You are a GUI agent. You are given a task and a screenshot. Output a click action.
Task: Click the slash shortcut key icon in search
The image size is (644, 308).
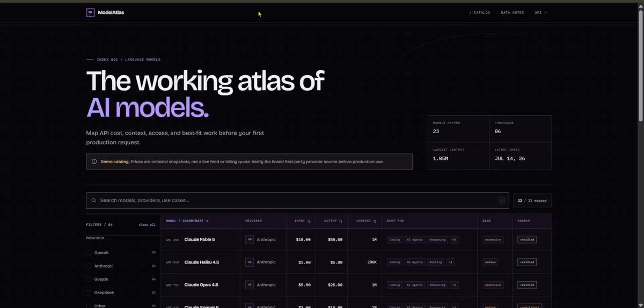coord(502,201)
